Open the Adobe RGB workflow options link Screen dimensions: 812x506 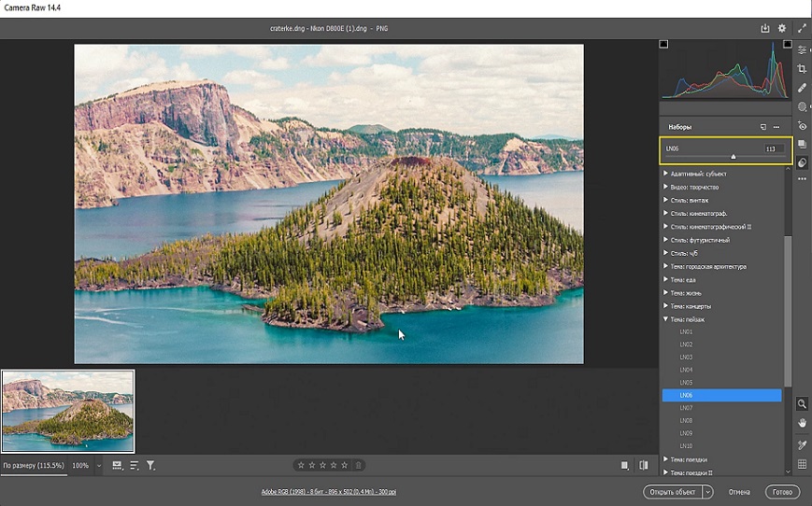329,492
